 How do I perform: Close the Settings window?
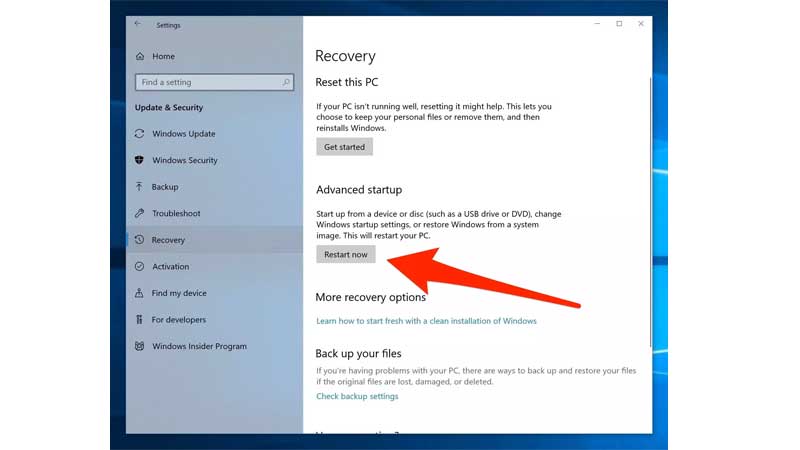click(641, 24)
